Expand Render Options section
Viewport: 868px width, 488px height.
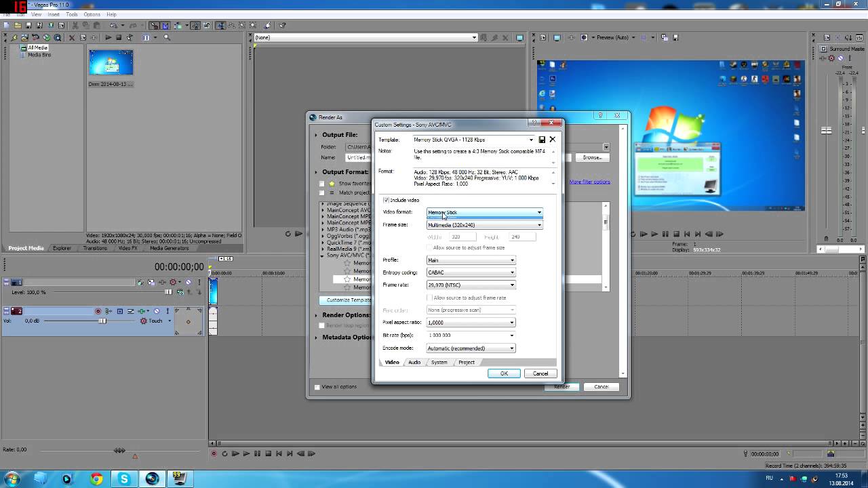tap(316, 315)
